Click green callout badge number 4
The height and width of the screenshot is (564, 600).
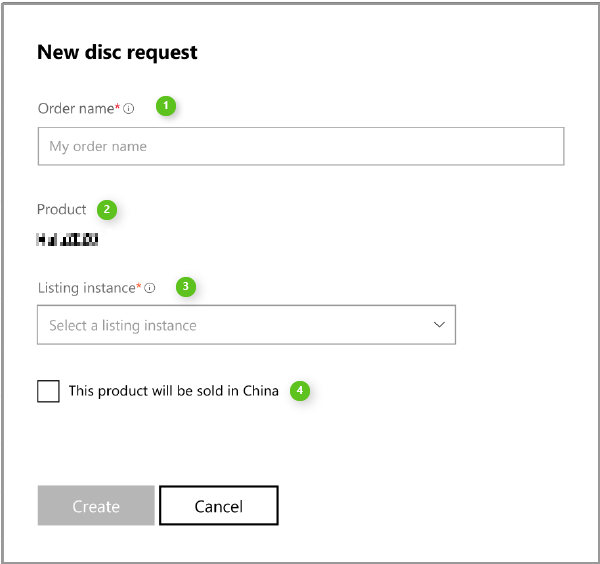[299, 391]
